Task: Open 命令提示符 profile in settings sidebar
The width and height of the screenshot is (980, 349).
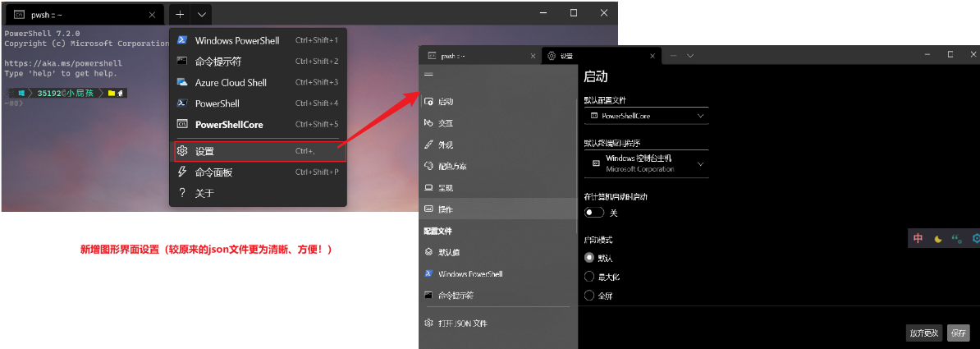Action: pyautogui.click(x=498, y=295)
